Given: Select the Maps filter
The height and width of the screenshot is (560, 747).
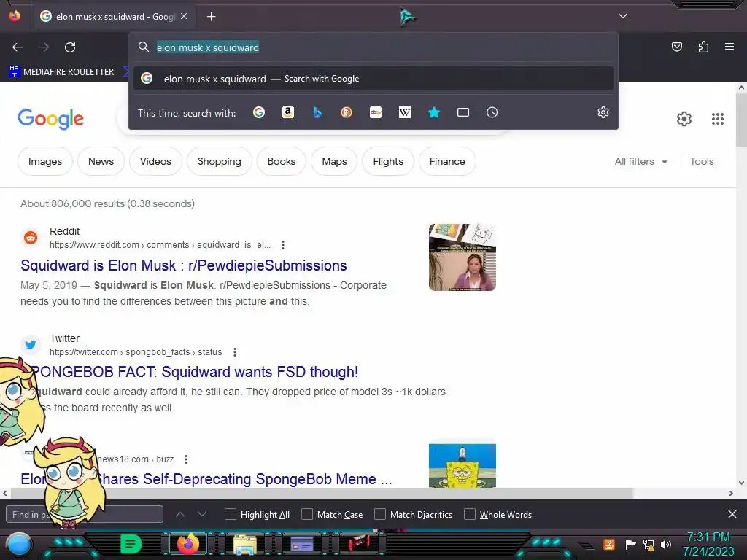Looking at the screenshot, I should tap(334, 161).
